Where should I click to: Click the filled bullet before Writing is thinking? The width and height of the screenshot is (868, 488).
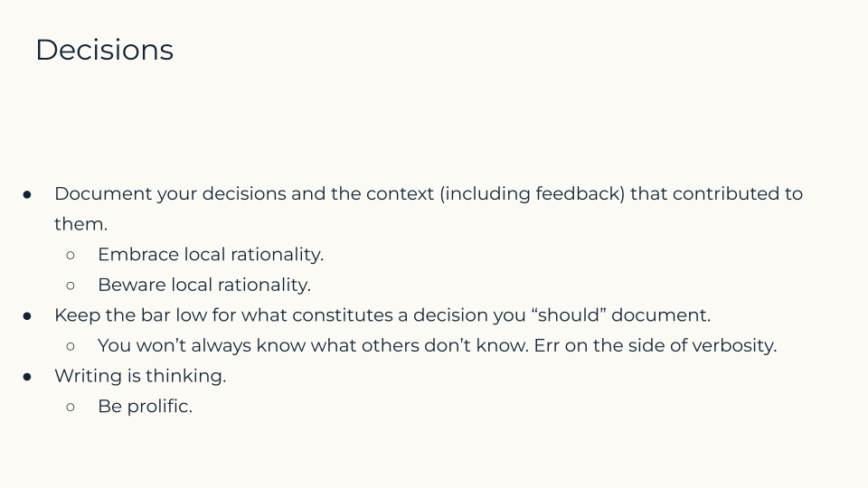[27, 377]
